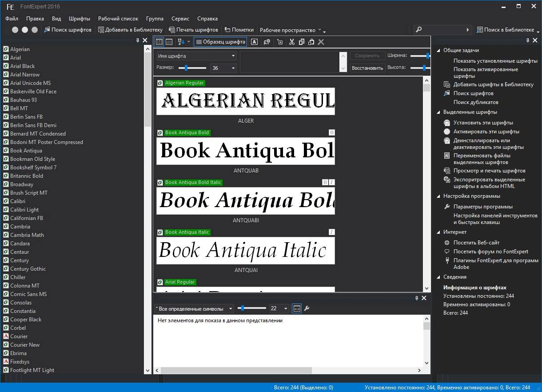The image size is (542, 392).
Task: Click the bold B badge on Book Antiqua Bold
Action: point(331,132)
